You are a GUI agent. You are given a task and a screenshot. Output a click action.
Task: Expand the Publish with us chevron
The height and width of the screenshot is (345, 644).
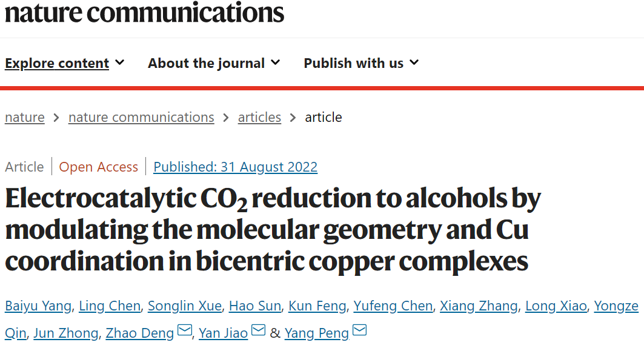[414, 62]
